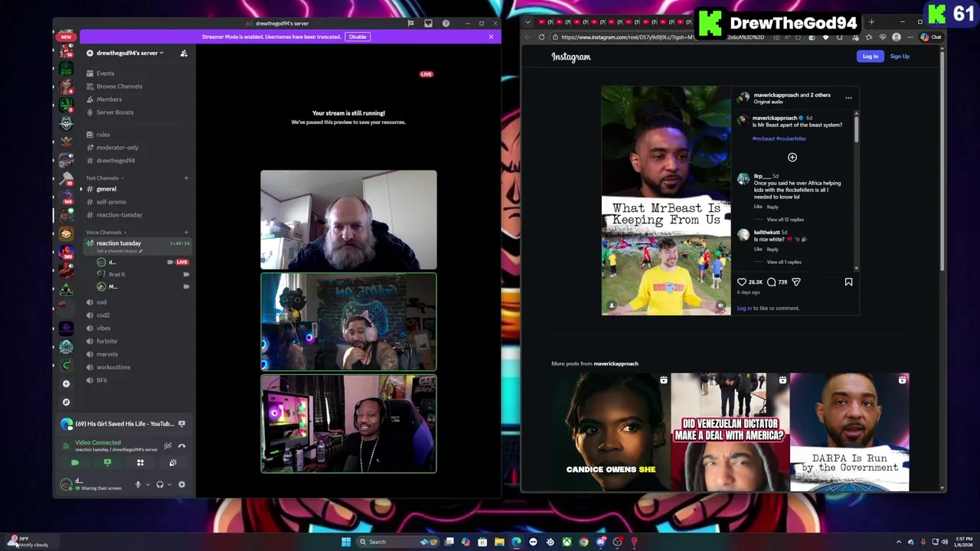This screenshot has height=551, width=980.
Task: Show hidden system tray icons chevron
Action: [899, 542]
